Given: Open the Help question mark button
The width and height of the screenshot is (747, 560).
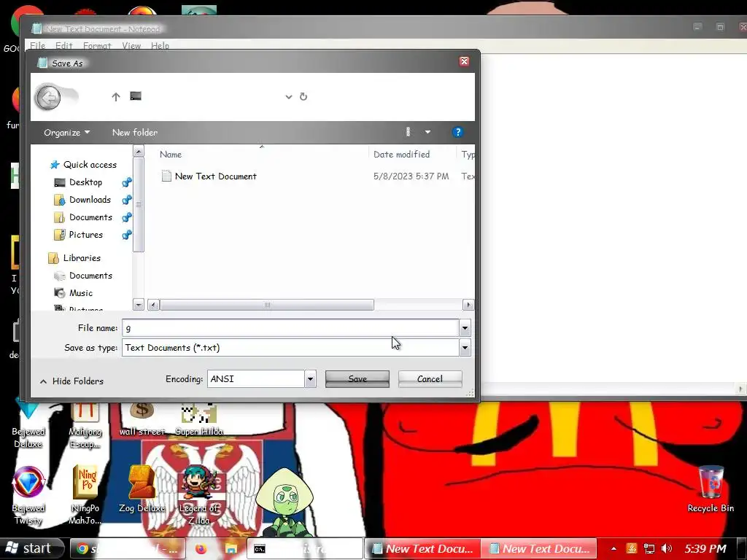Looking at the screenshot, I should [457, 132].
